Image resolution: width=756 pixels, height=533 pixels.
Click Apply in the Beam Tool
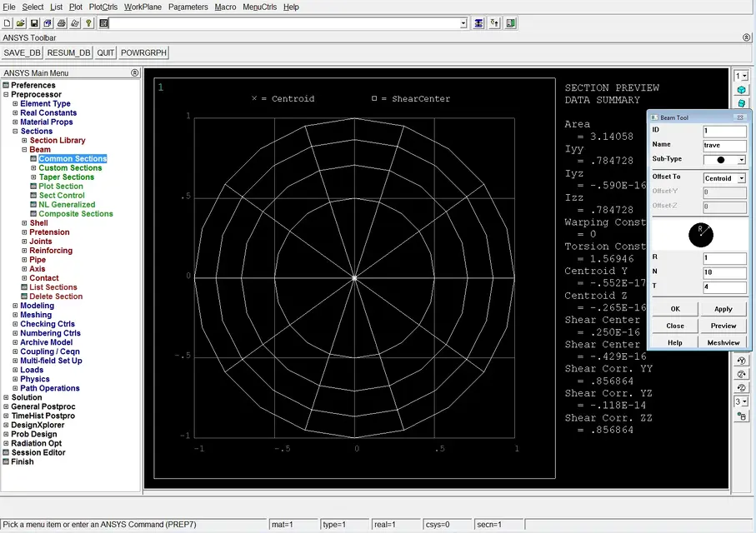point(723,309)
